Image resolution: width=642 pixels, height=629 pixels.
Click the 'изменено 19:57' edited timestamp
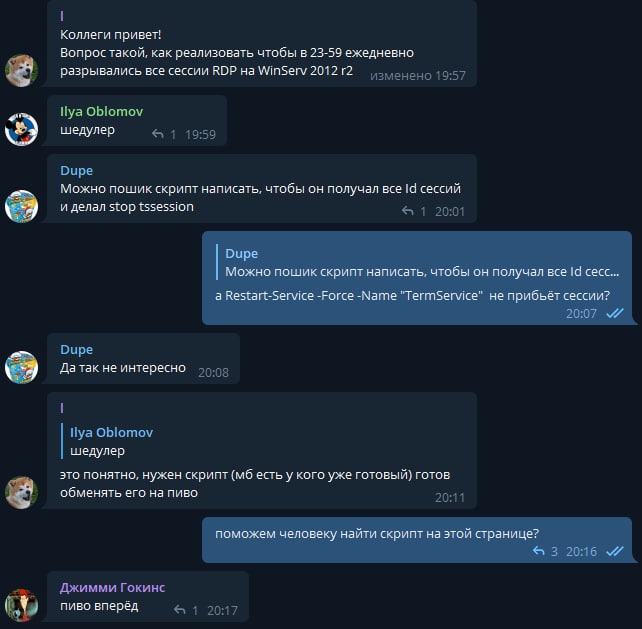pyautogui.click(x=418, y=75)
